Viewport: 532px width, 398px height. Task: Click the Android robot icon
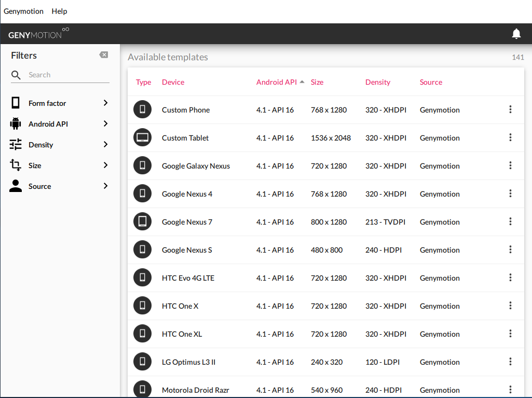pyautogui.click(x=16, y=123)
